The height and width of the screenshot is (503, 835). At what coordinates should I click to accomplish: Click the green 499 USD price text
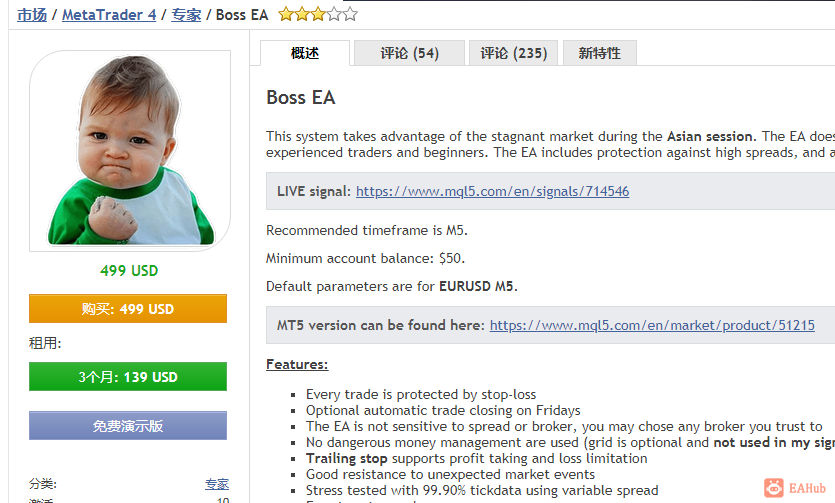pos(129,271)
